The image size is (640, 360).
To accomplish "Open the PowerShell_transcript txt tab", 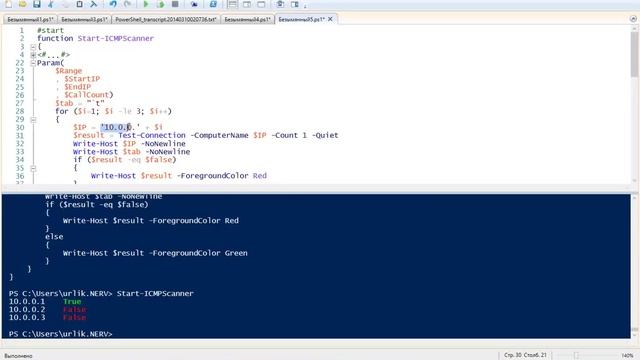I will [166, 19].
